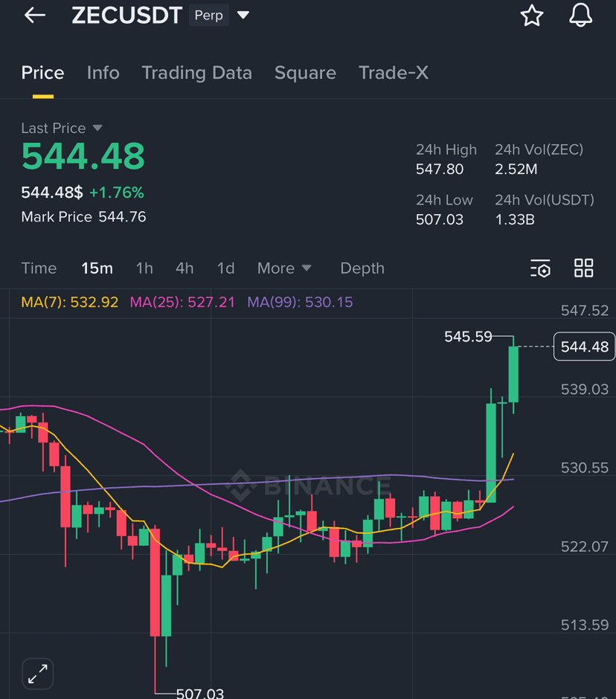This screenshot has height=699, width=616.
Task: Select the 4h chart interval
Action: 185,268
